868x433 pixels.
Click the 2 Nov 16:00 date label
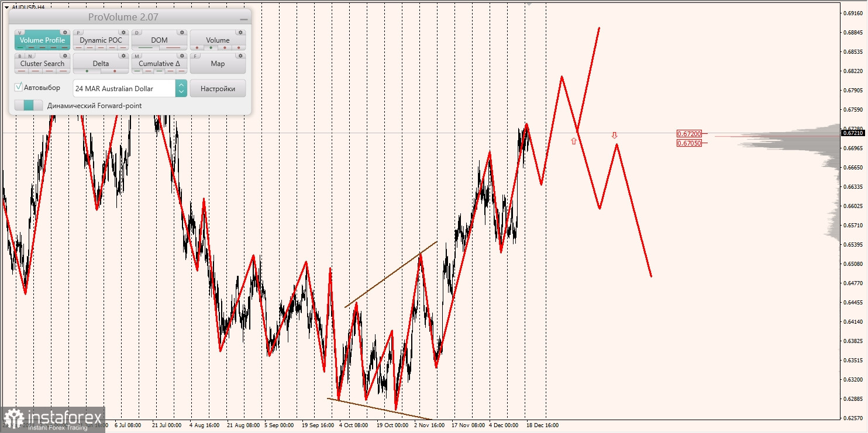429,425
